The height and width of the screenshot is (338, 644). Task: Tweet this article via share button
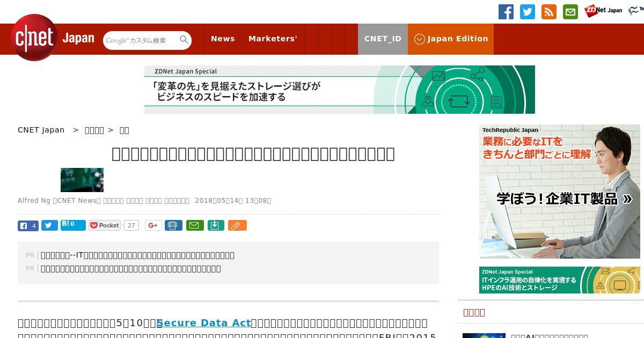click(49, 226)
